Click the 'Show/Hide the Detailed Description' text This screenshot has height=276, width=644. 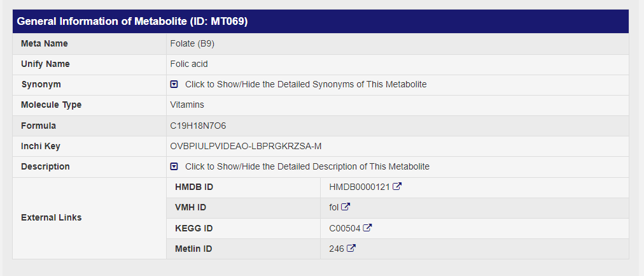click(x=307, y=166)
